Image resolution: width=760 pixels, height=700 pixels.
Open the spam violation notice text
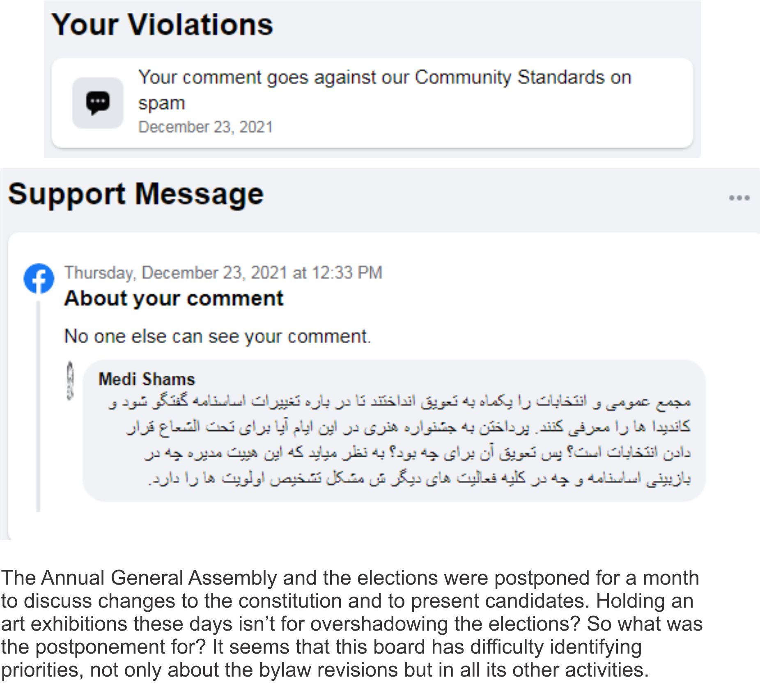(x=384, y=78)
